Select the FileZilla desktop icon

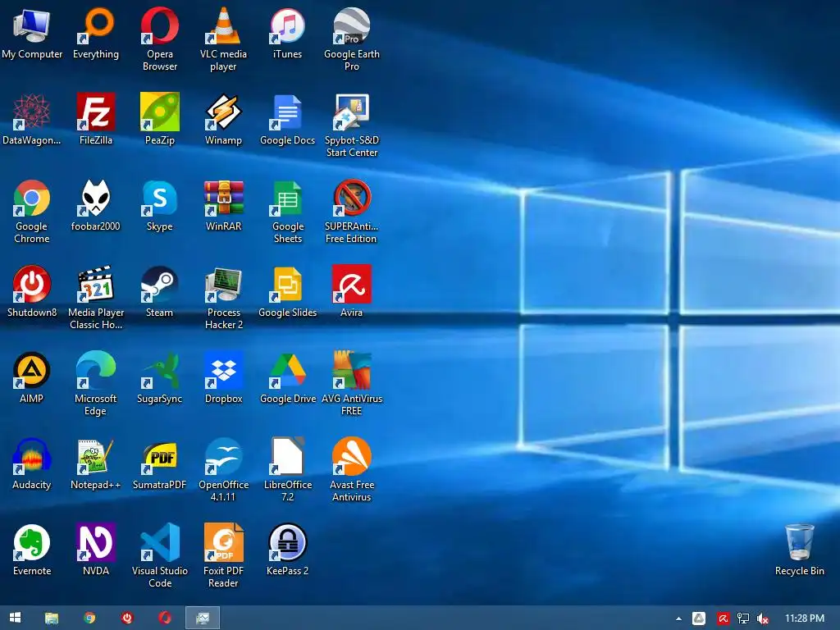95,119
